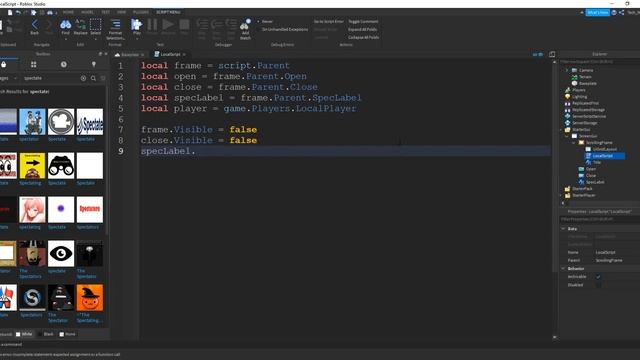Click Go to Script Error action
The height and width of the screenshot is (360, 640).
point(329,21)
